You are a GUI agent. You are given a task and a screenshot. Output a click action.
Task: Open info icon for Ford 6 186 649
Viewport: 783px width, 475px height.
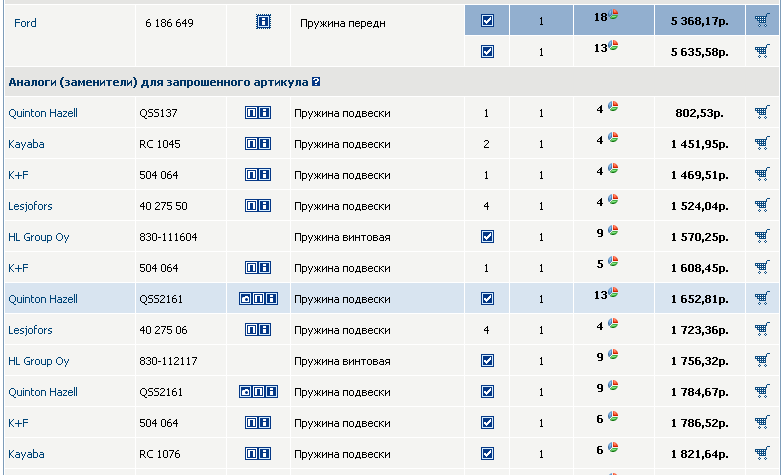pyautogui.click(x=263, y=21)
